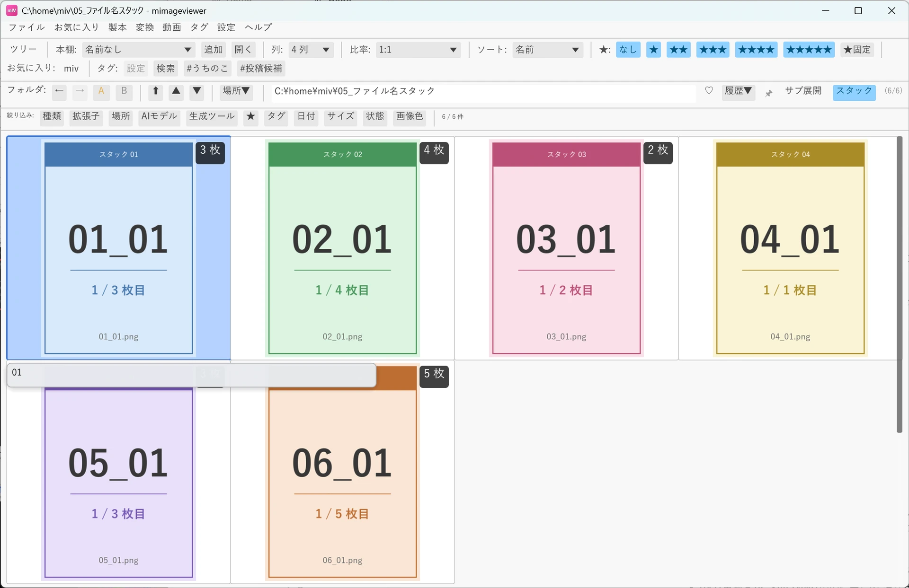909x588 pixels.
Task: Click the #投稿候補 tag button
Action: [x=261, y=69]
